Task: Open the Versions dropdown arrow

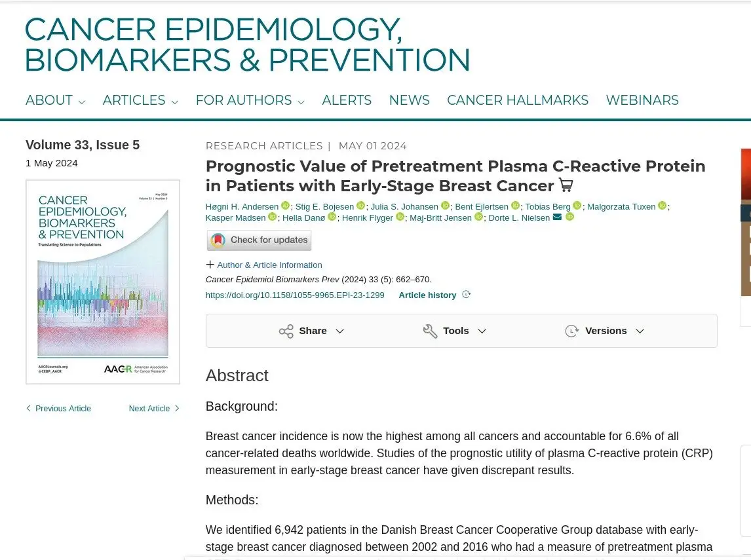Action: coord(640,331)
